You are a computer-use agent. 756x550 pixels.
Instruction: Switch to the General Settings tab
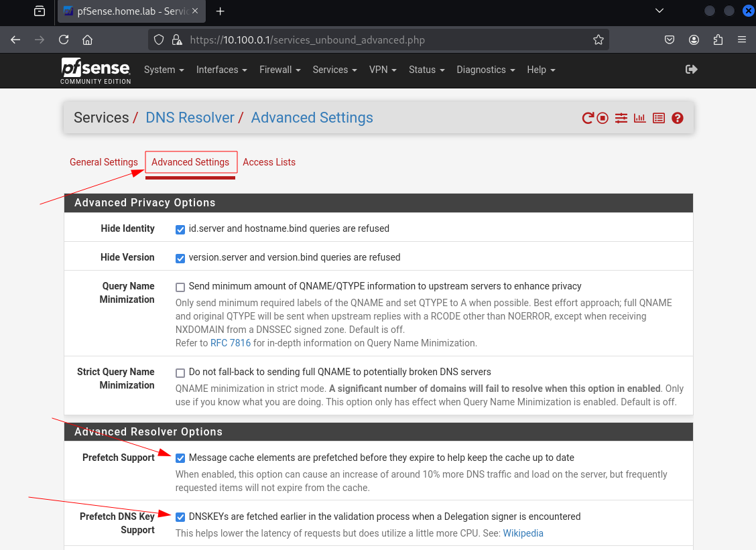(x=104, y=162)
